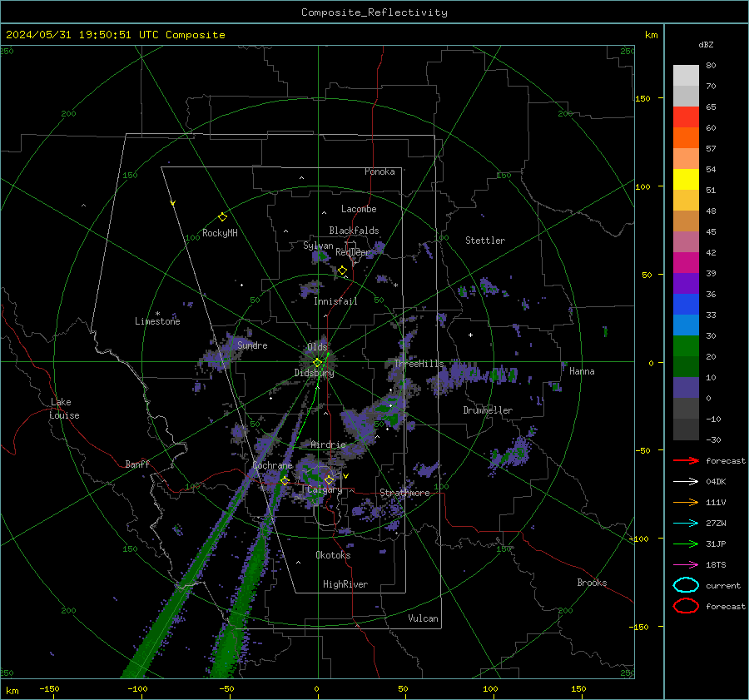
Task: Click the Innisfail city label
Action: pos(335,301)
